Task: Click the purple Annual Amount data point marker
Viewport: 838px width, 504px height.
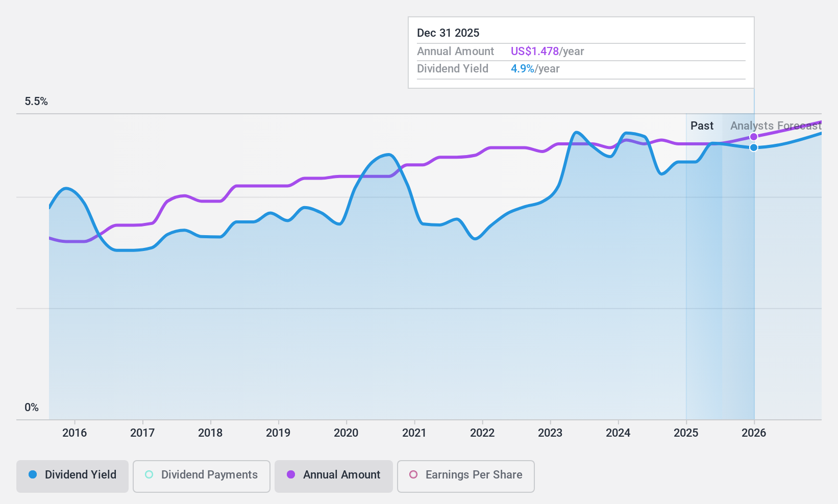Action: coord(754,137)
